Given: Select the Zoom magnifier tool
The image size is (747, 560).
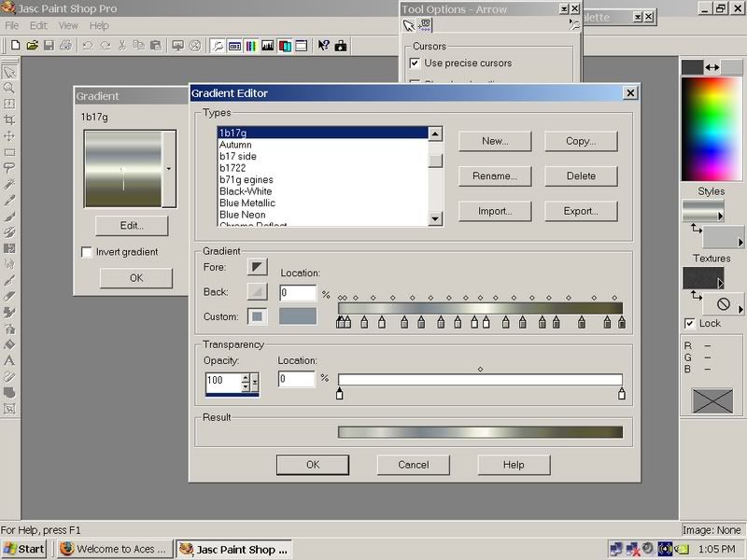Looking at the screenshot, I should point(9,88).
